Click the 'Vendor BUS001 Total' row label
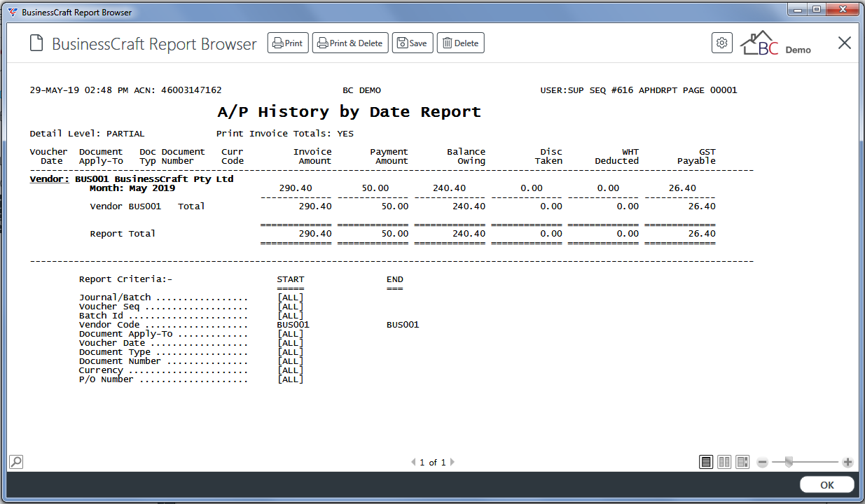 click(x=147, y=206)
